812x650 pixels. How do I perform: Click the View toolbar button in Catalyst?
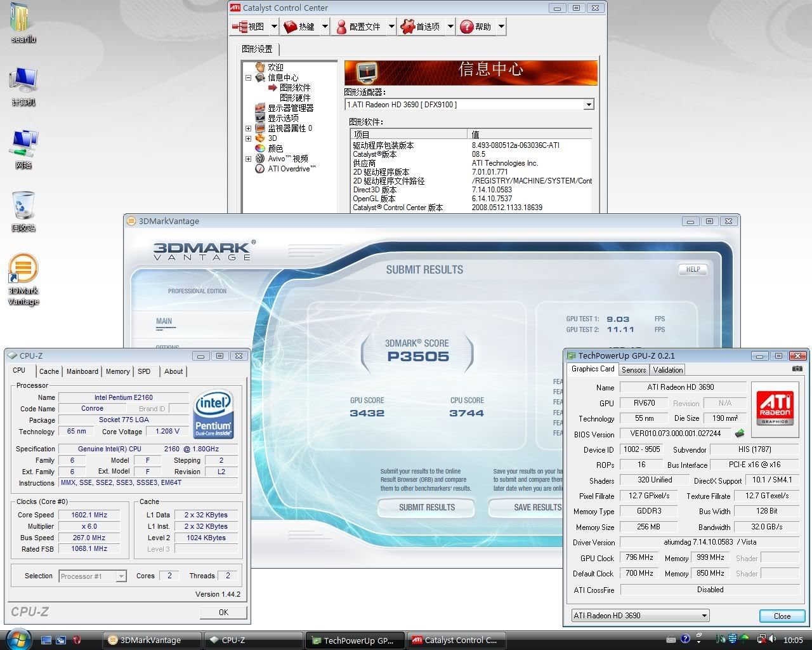tap(249, 27)
